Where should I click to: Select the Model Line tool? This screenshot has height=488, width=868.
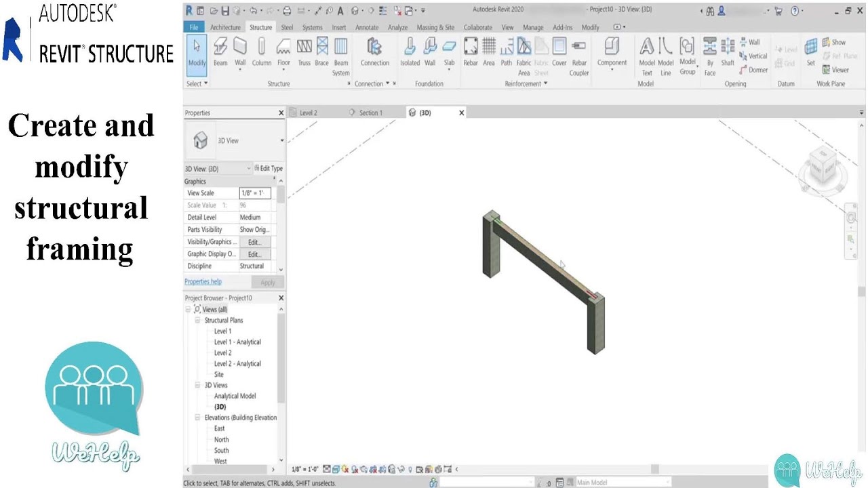pos(666,56)
